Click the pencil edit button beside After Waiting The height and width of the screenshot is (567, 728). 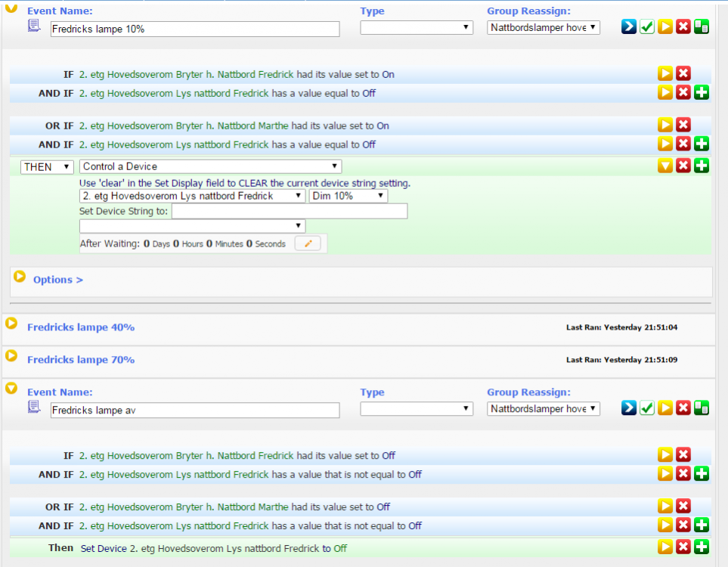[308, 243]
